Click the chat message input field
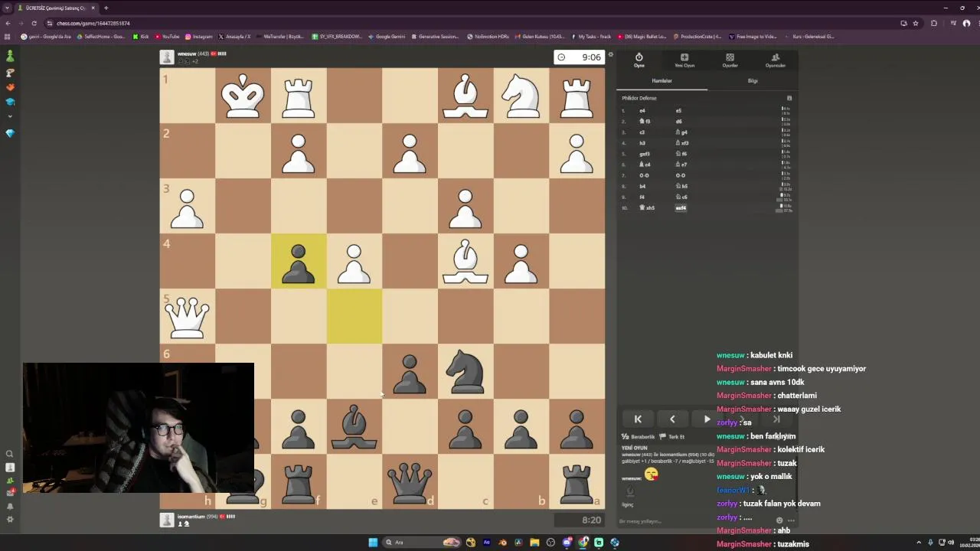 693,521
